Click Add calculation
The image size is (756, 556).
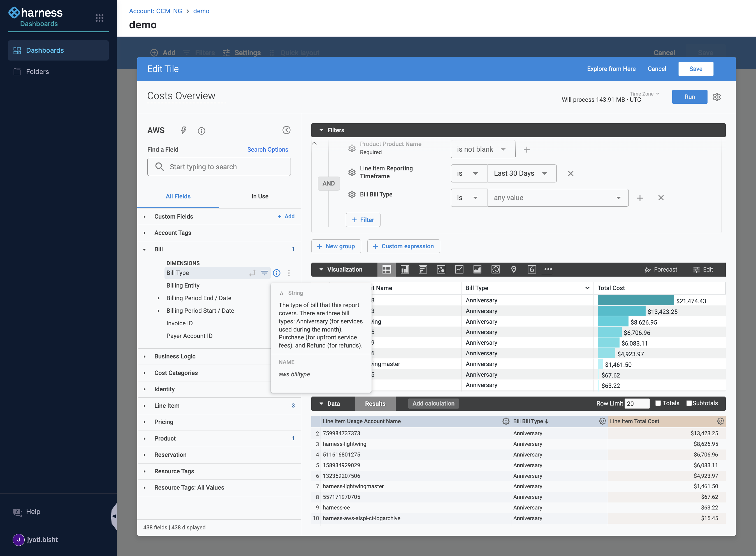pos(433,404)
